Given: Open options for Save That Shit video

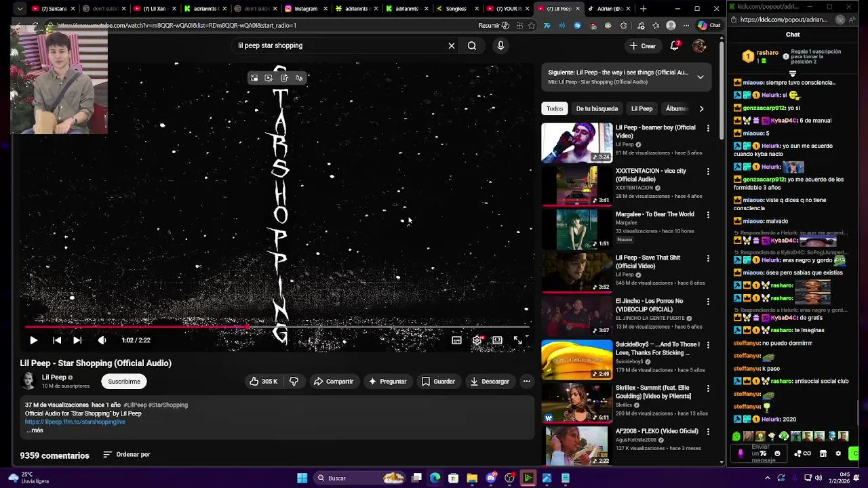Looking at the screenshot, I should pos(708,258).
